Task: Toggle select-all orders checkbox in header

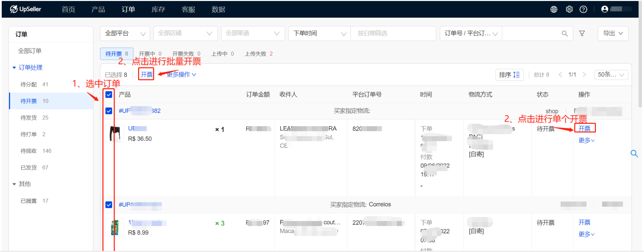Action: tap(109, 94)
